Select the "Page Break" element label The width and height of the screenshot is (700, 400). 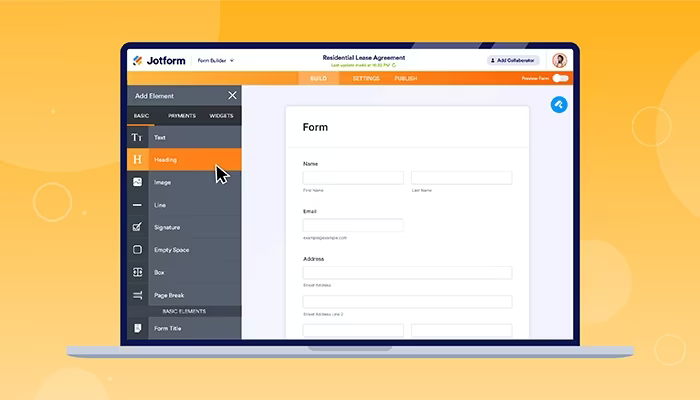click(x=169, y=296)
